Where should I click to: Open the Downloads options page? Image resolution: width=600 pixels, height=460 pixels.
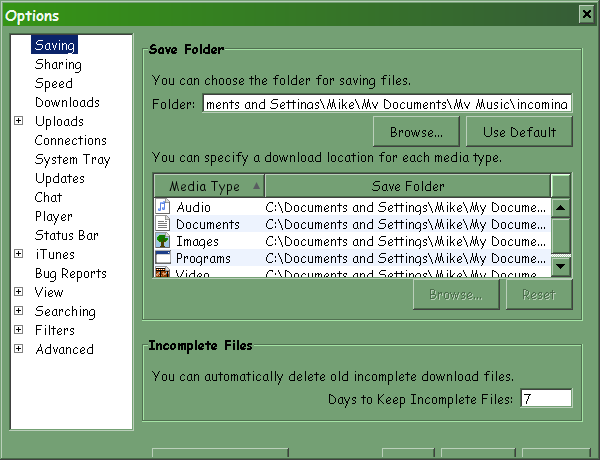67,102
